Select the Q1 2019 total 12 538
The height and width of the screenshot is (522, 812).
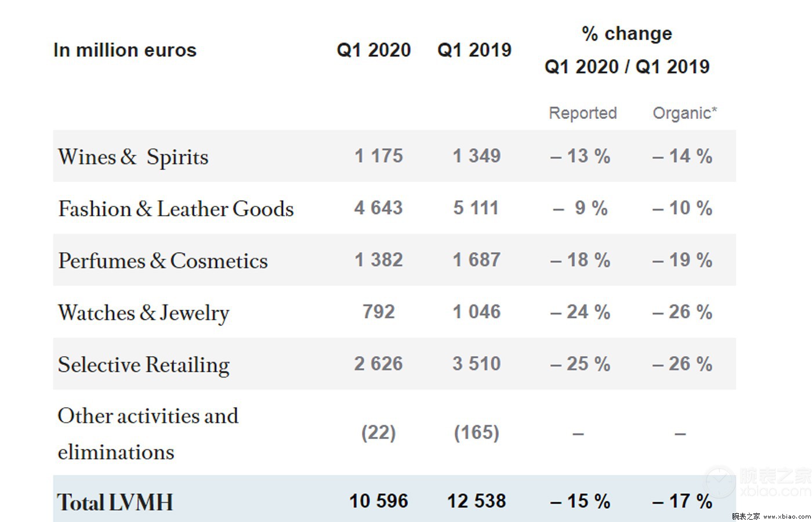(x=477, y=501)
